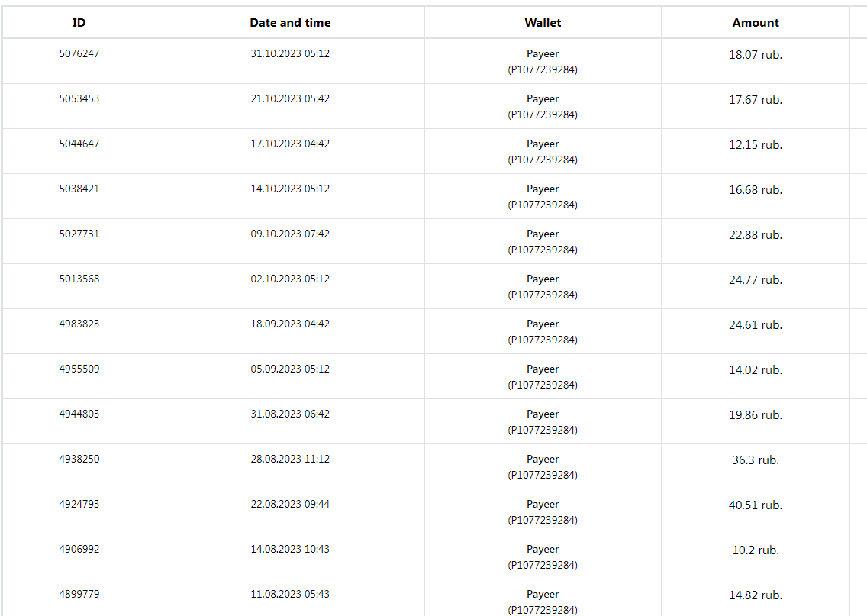867x616 pixels.
Task: Click the Wallet column header
Action: [543, 23]
